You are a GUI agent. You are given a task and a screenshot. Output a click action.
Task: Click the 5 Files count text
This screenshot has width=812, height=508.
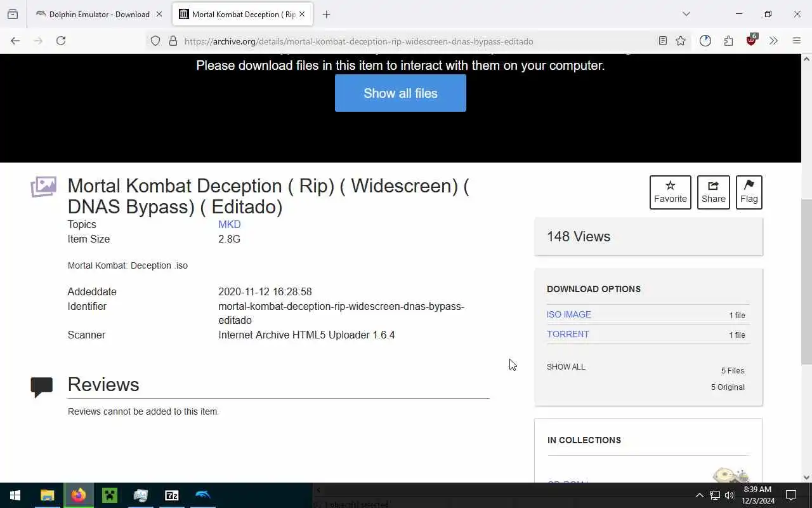click(x=733, y=370)
